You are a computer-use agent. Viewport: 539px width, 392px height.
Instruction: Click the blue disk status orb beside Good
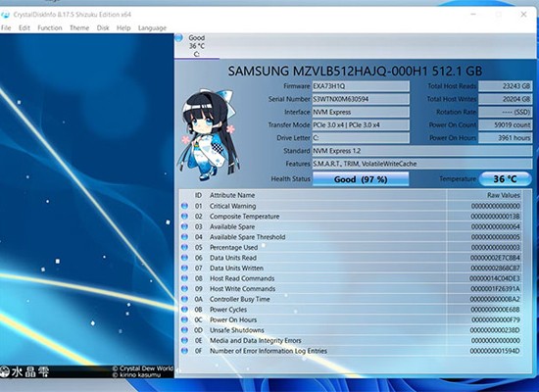178,37
